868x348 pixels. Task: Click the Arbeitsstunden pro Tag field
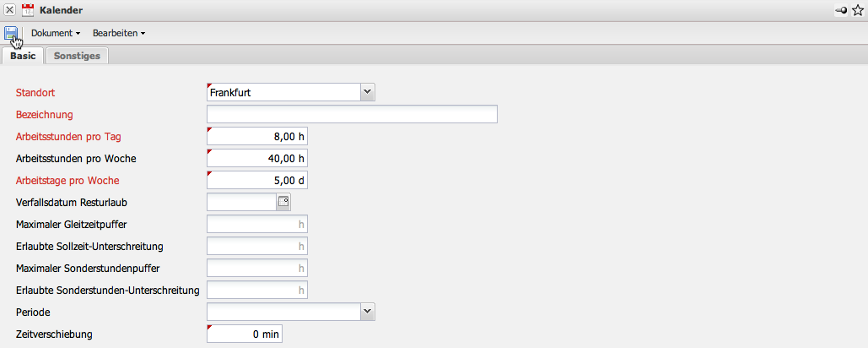pos(257,136)
